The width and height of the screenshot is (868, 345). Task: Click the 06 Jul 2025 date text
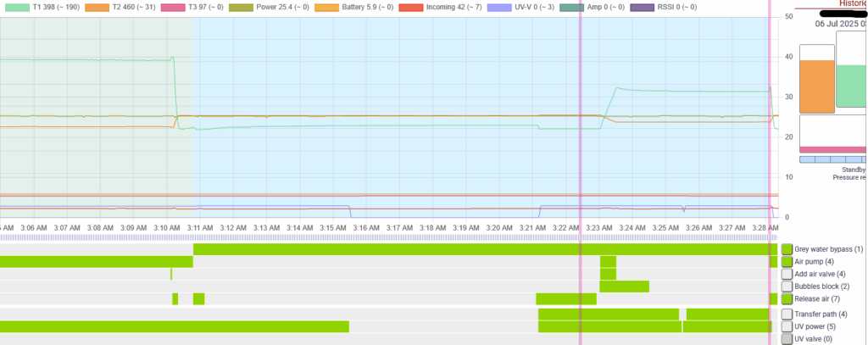pyautogui.click(x=842, y=24)
